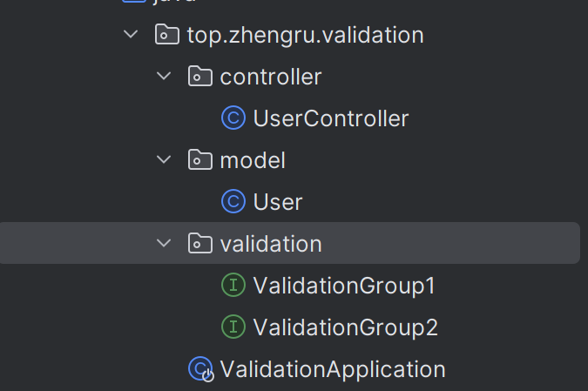Collapse the top.zhengru.validation package
The image size is (588, 391).
click(x=131, y=35)
